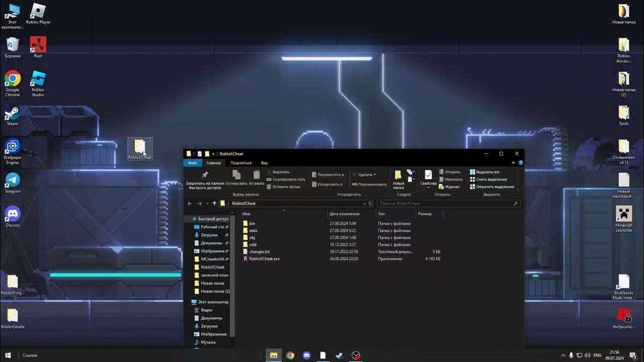Open the address bar history dropdown
Image resolution: width=644 pixels, height=362 pixels.
click(x=365, y=204)
